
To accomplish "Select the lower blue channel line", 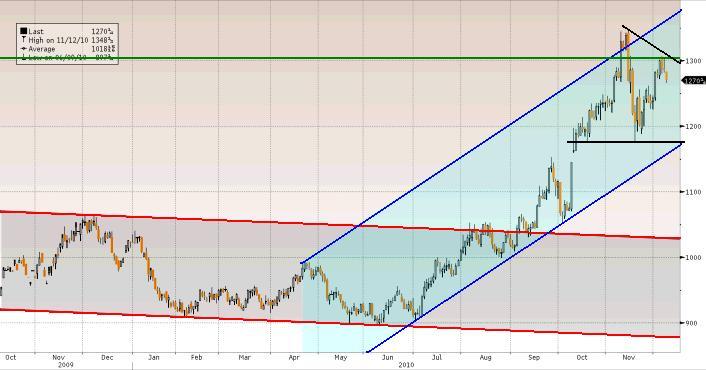I will coord(525,248).
